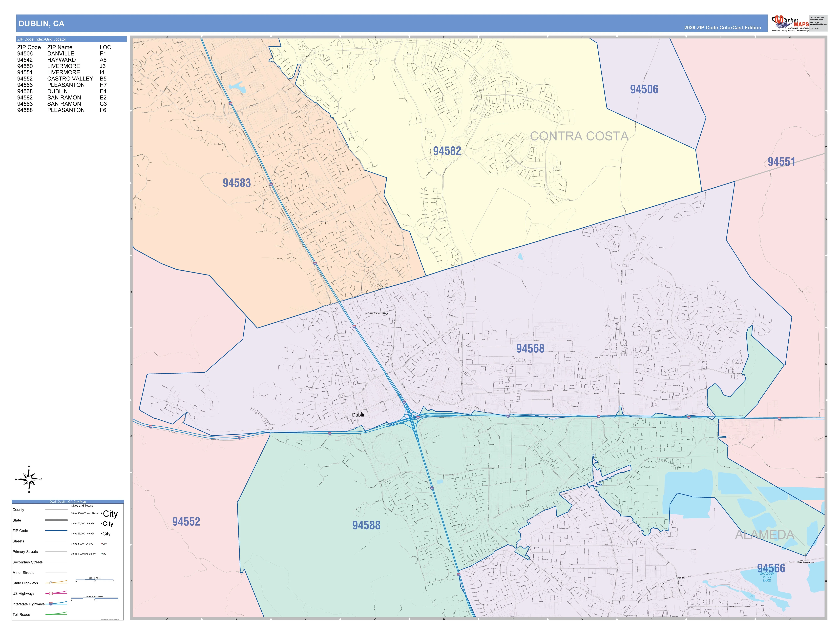Select the CASTRO VALLEY entry in the index
This screenshot has width=840, height=633.
(70, 79)
